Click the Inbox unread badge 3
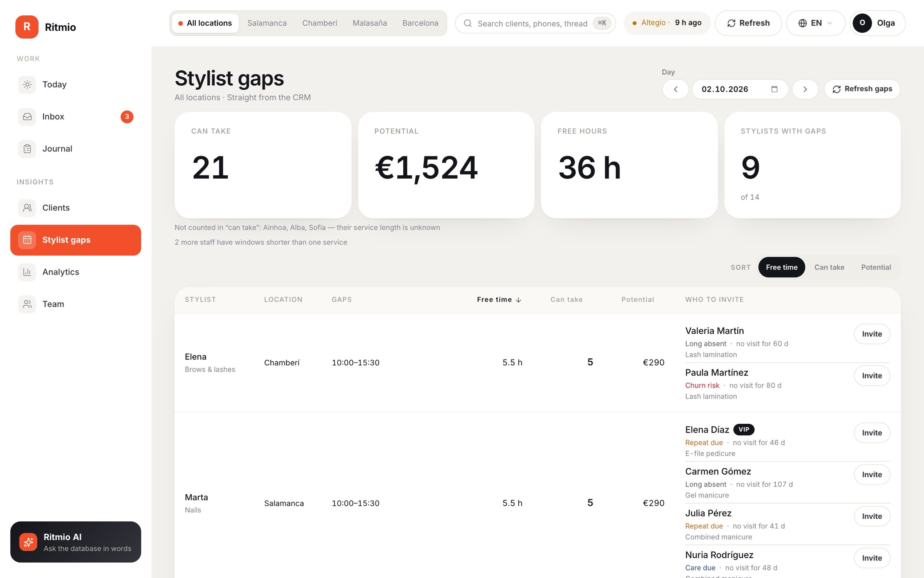The width and height of the screenshot is (924, 578). (x=127, y=116)
